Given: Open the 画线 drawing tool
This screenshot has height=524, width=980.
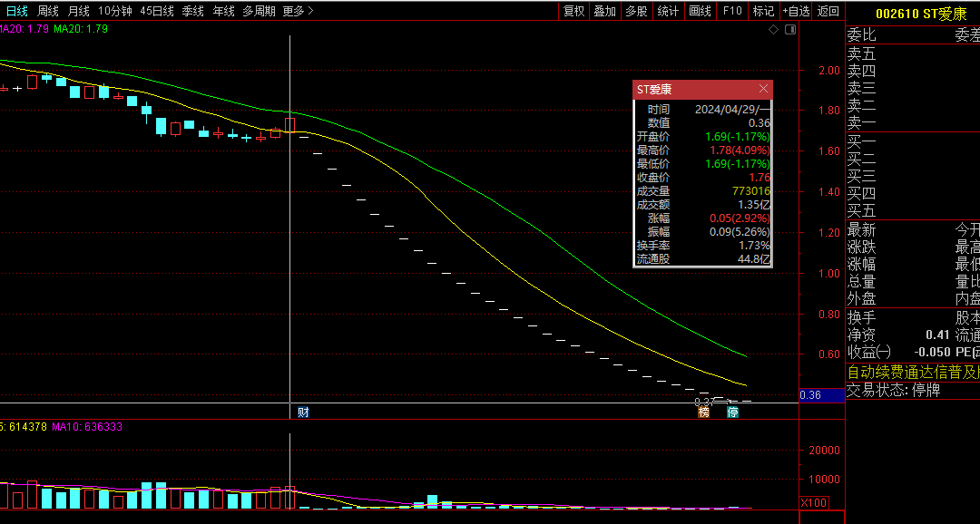Looking at the screenshot, I should (x=700, y=11).
